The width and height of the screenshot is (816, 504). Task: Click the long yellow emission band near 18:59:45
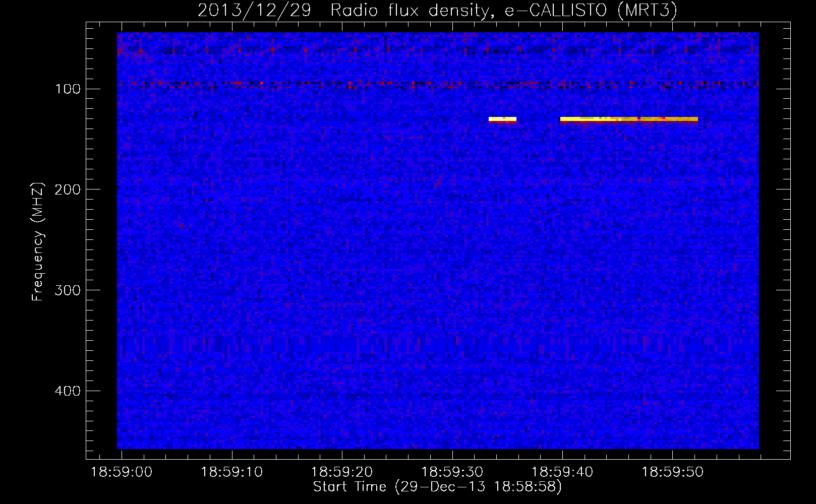[x=629, y=119]
